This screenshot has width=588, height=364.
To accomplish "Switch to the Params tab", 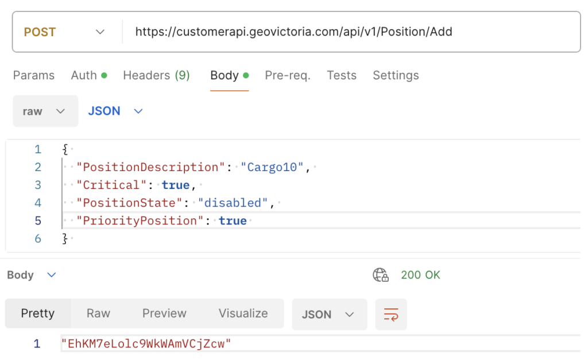I will (34, 75).
